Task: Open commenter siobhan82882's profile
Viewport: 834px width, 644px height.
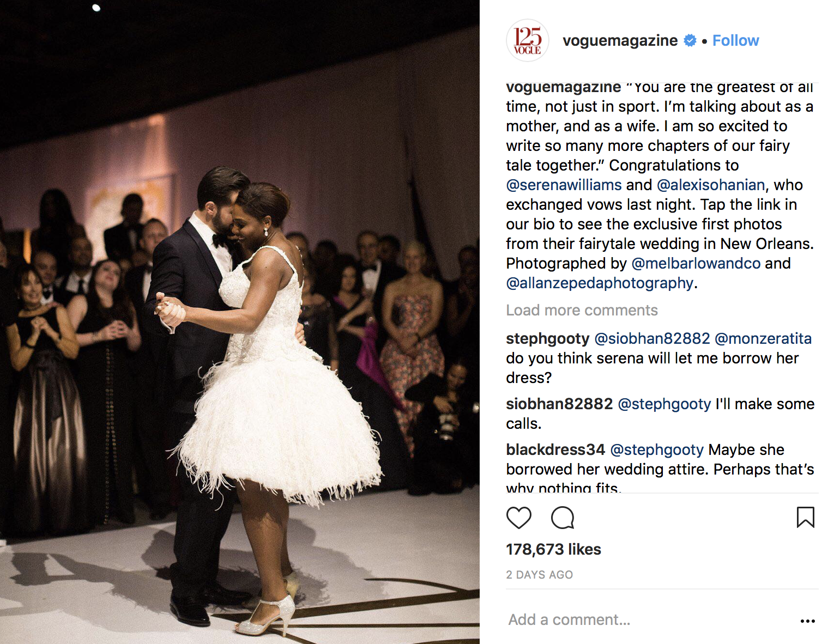Action: tap(559, 404)
